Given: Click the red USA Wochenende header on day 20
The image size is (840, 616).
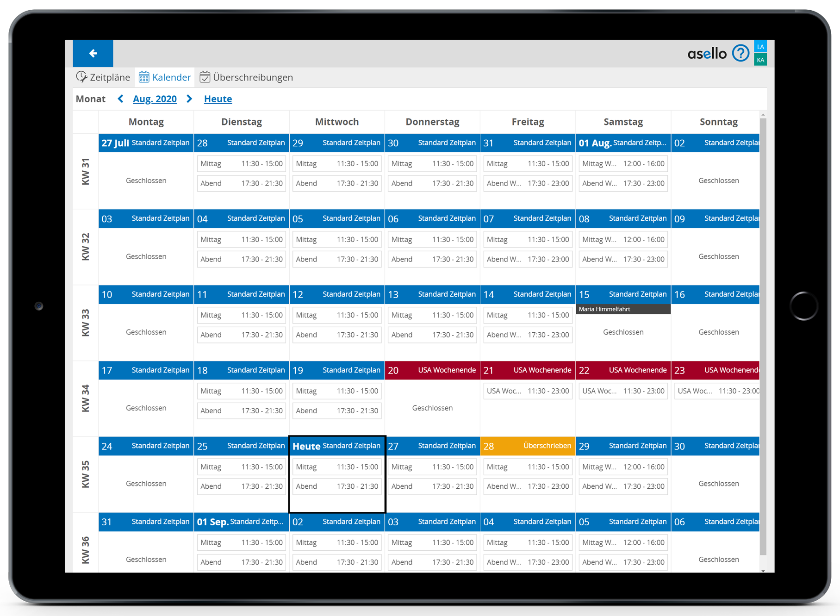Looking at the screenshot, I should (432, 370).
